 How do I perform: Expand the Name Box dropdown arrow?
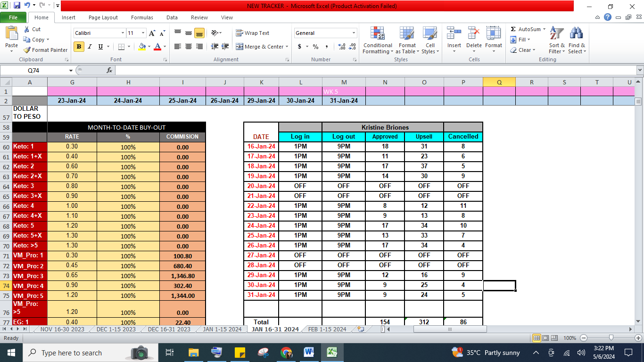[71, 70]
